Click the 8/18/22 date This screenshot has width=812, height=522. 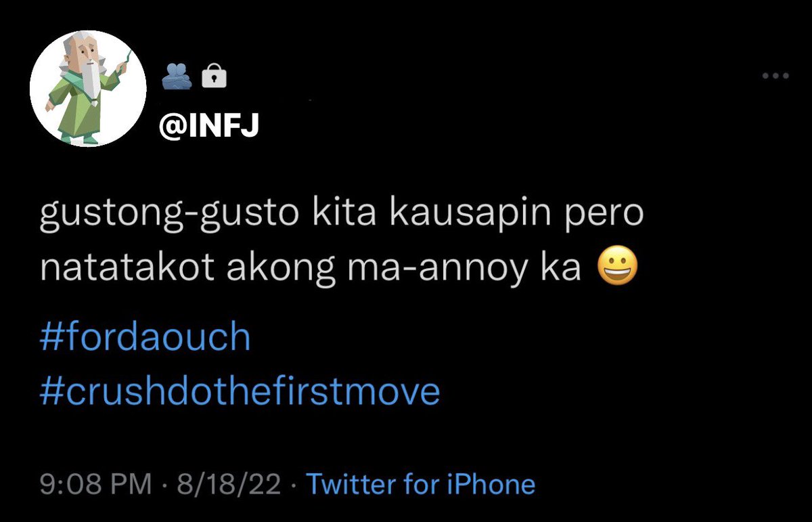[229, 484]
